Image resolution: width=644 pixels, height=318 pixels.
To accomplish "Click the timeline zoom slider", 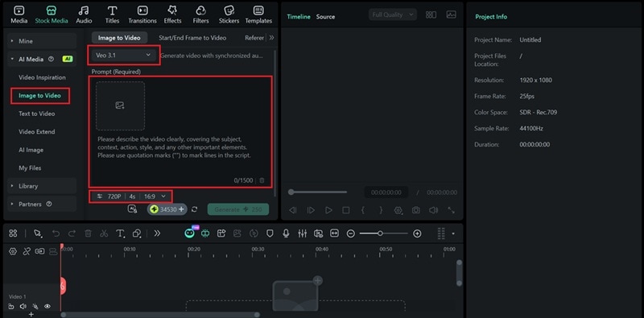I will 384,233.
